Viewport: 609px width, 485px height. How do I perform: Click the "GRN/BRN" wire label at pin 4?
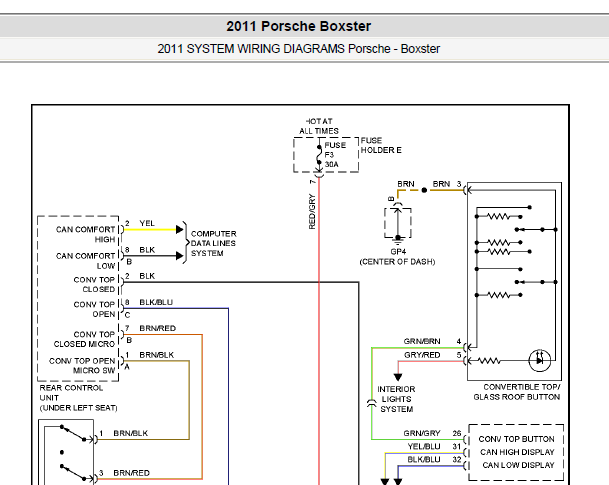coord(422,341)
